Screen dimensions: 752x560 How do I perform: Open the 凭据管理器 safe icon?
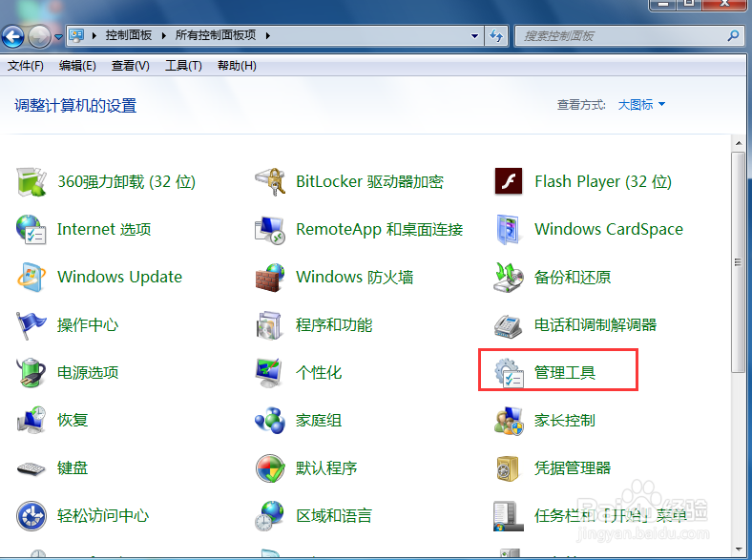508,468
